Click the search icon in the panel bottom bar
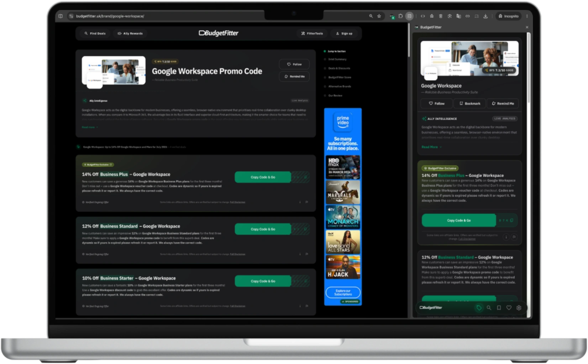The image size is (588, 364). 489,308
